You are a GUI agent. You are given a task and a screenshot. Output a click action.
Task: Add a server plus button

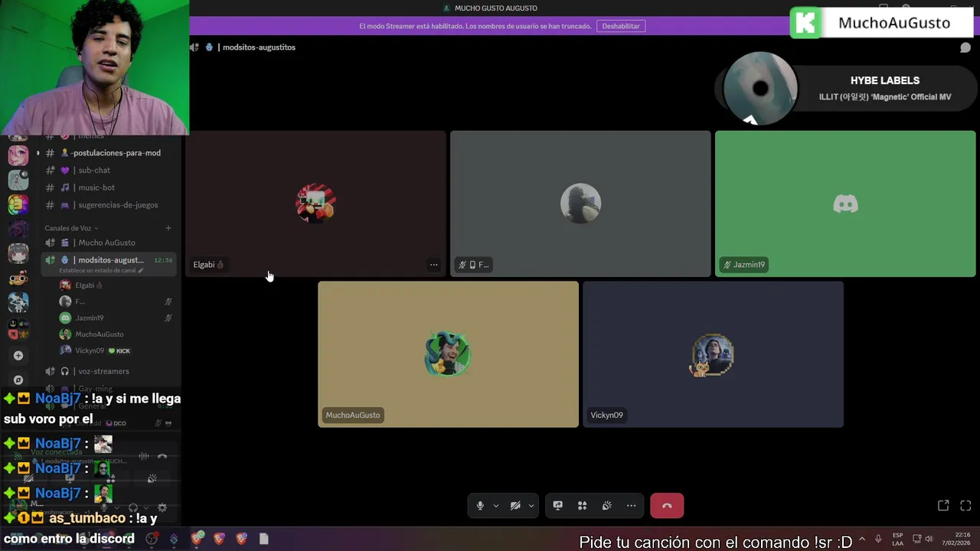pyautogui.click(x=18, y=355)
